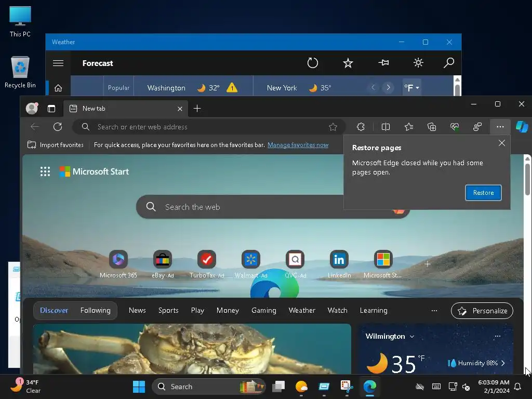Pin the forecast using the pin icon
This screenshot has width=532, height=399.
(383, 63)
